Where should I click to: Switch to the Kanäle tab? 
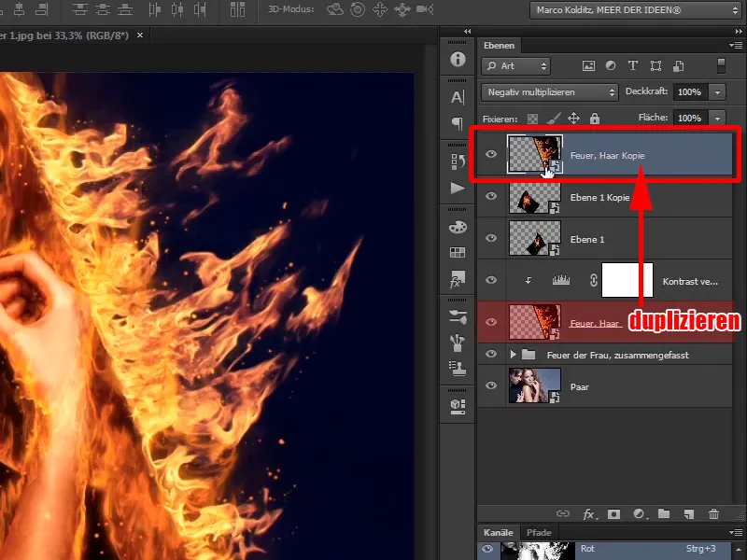click(499, 532)
